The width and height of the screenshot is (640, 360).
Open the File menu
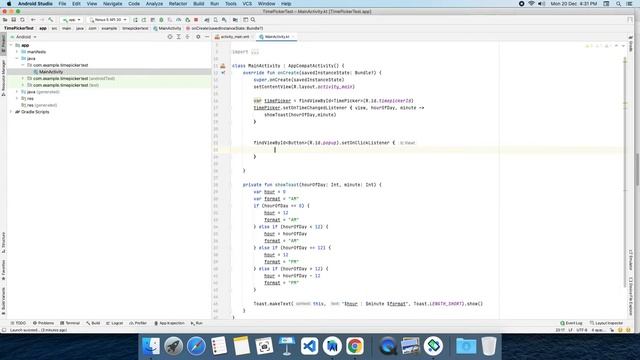pyautogui.click(x=62, y=4)
